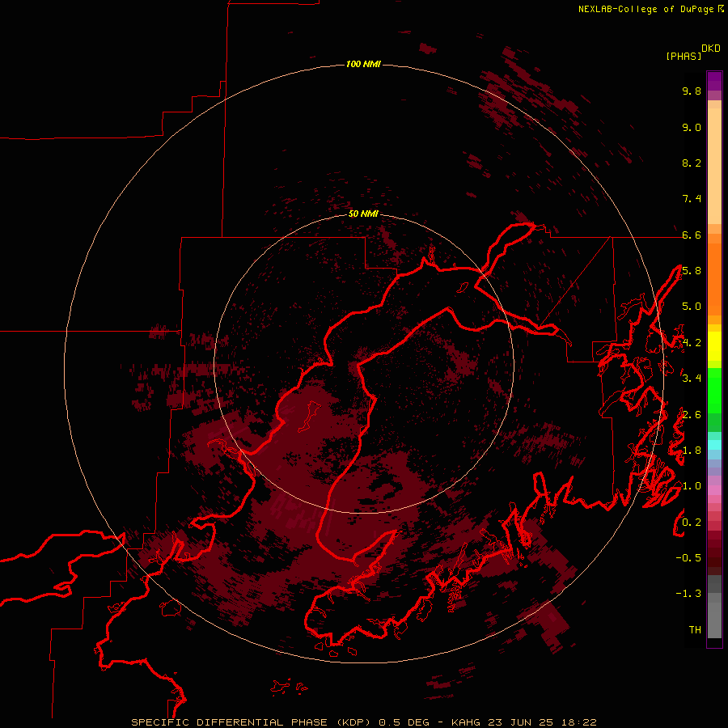728x728 pixels.
Task: Click the NEXLAB-College of DuPage credit text
Action: click(x=646, y=9)
